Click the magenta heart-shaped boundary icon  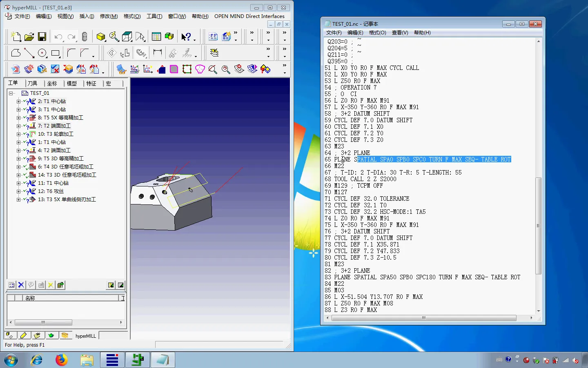point(200,69)
